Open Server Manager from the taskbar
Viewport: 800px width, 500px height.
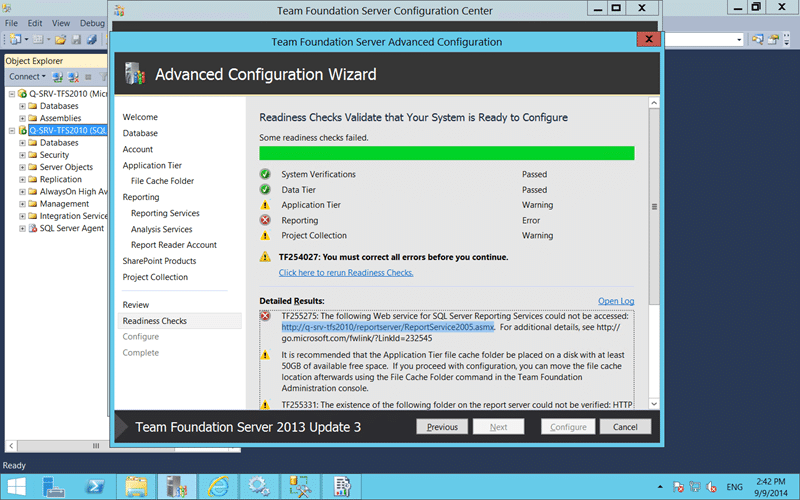tap(53, 487)
